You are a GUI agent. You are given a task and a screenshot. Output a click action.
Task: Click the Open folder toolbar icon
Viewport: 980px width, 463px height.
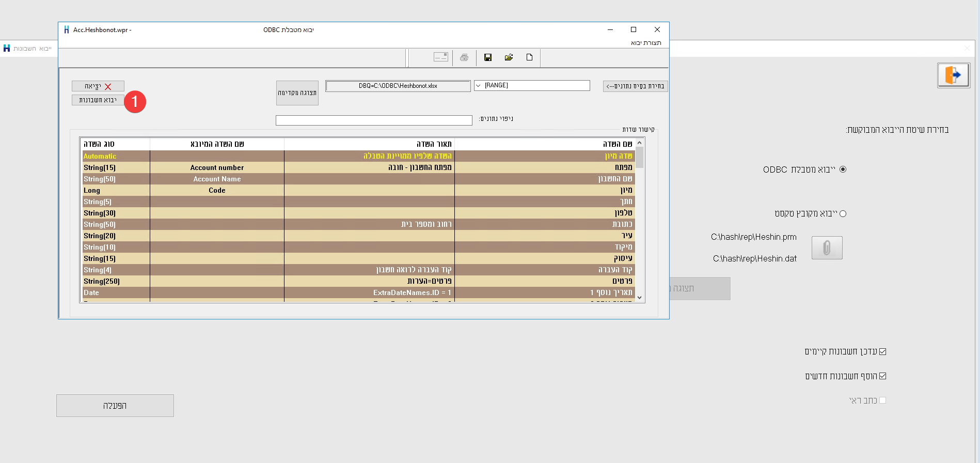point(509,57)
